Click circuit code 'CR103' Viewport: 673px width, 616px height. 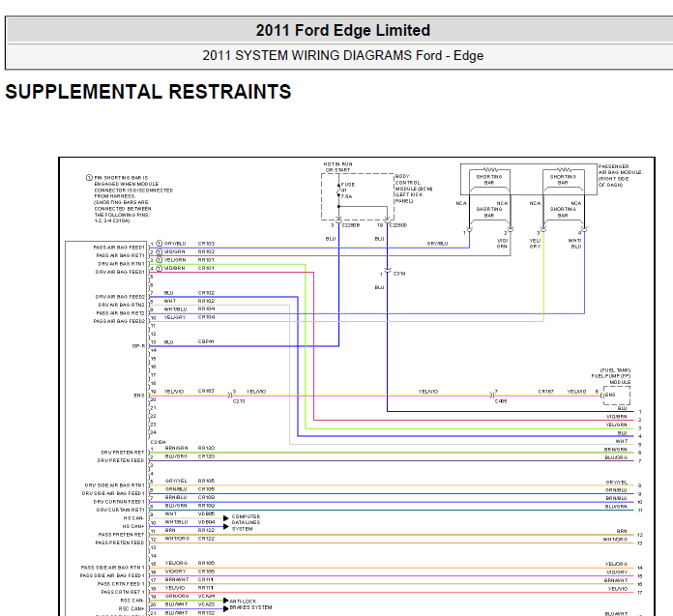pos(206,243)
